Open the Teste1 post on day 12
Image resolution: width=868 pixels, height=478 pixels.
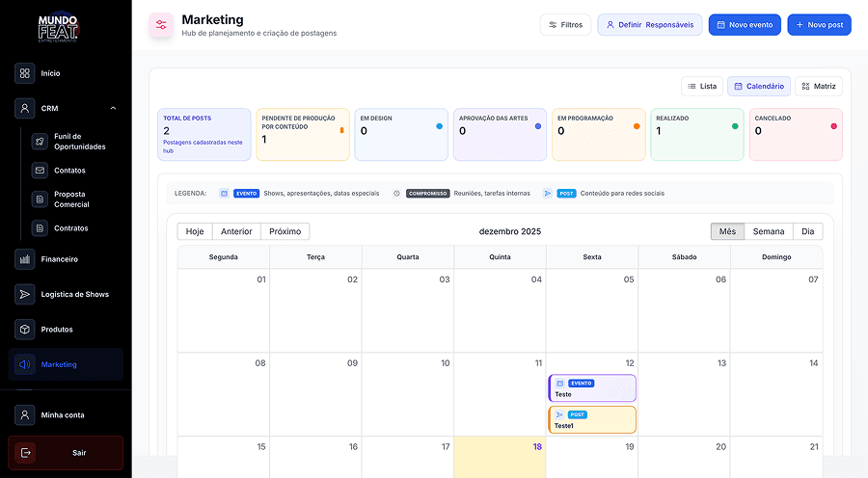pyautogui.click(x=592, y=420)
